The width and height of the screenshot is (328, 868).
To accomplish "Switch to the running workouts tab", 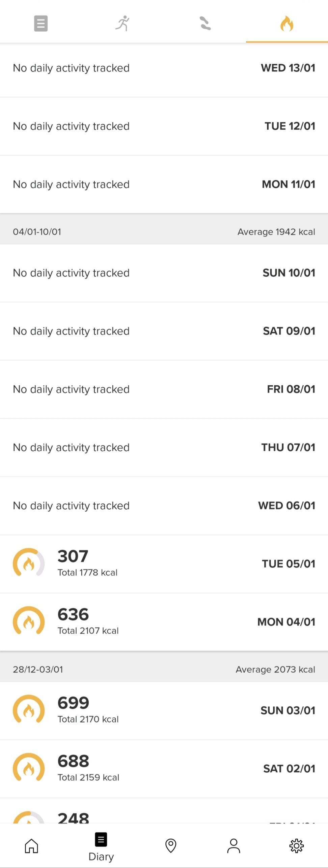I will point(123,23).
